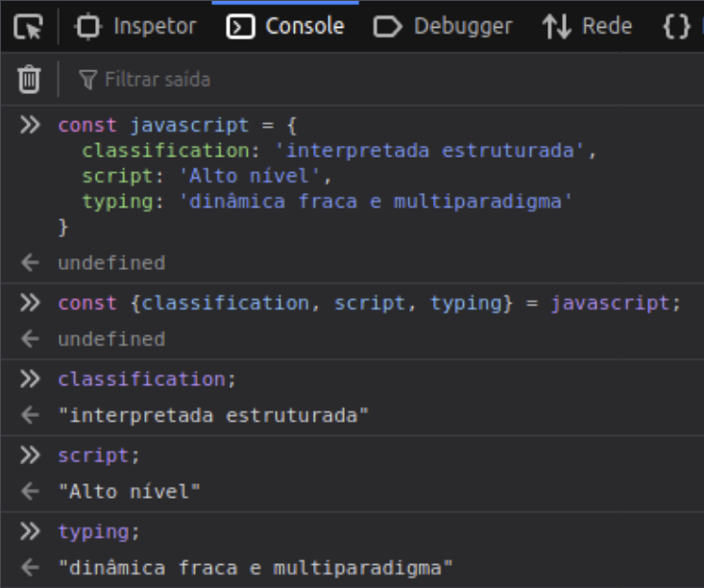Click the Inspetor tab icon
The image size is (704, 588).
(x=88, y=27)
